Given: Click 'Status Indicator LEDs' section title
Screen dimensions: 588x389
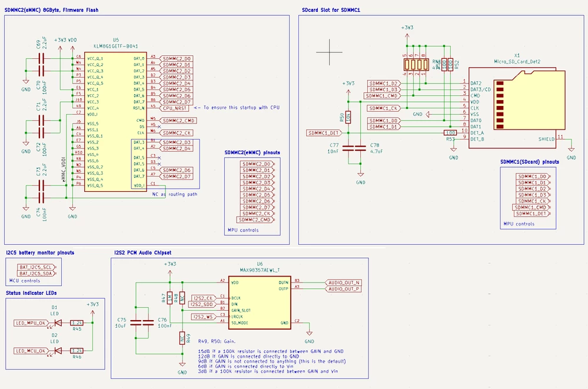Looking at the screenshot, I should pyautogui.click(x=31, y=293).
